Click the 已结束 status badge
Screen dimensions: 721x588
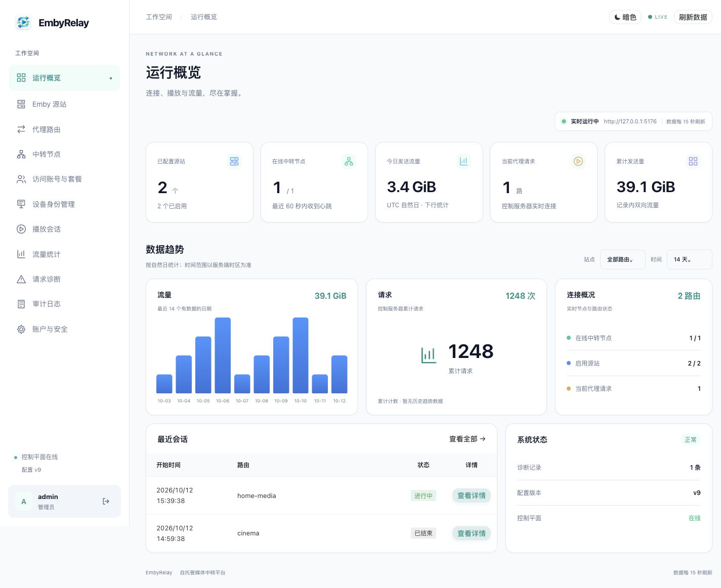(x=423, y=533)
